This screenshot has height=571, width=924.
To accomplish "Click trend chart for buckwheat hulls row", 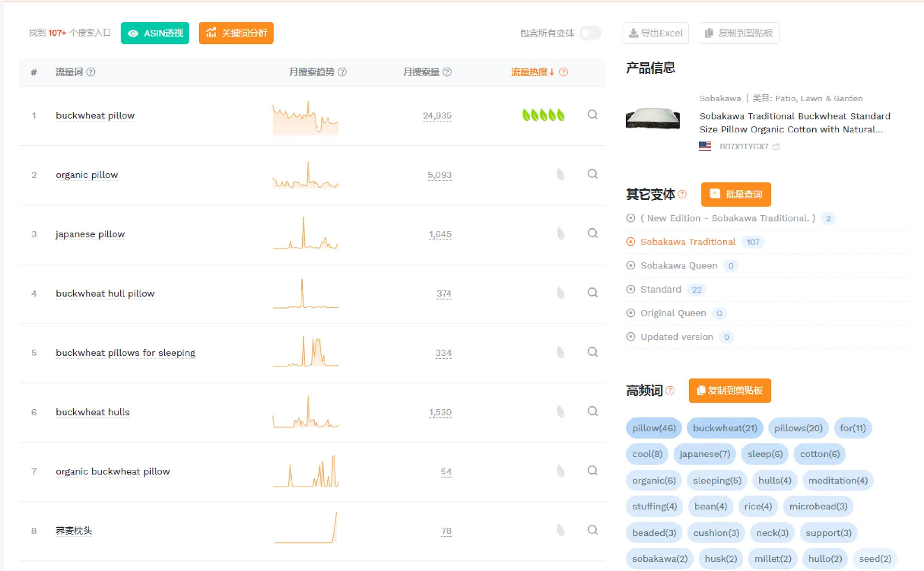I will 306,412.
